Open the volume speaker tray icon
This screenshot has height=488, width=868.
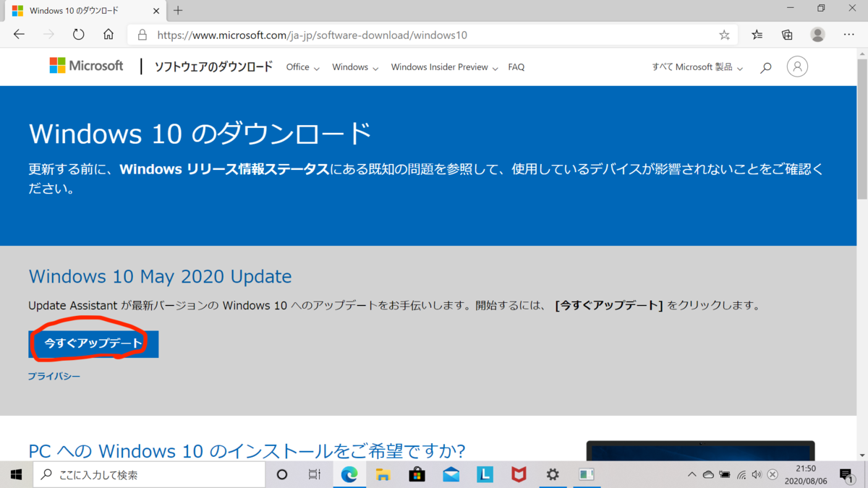click(757, 475)
